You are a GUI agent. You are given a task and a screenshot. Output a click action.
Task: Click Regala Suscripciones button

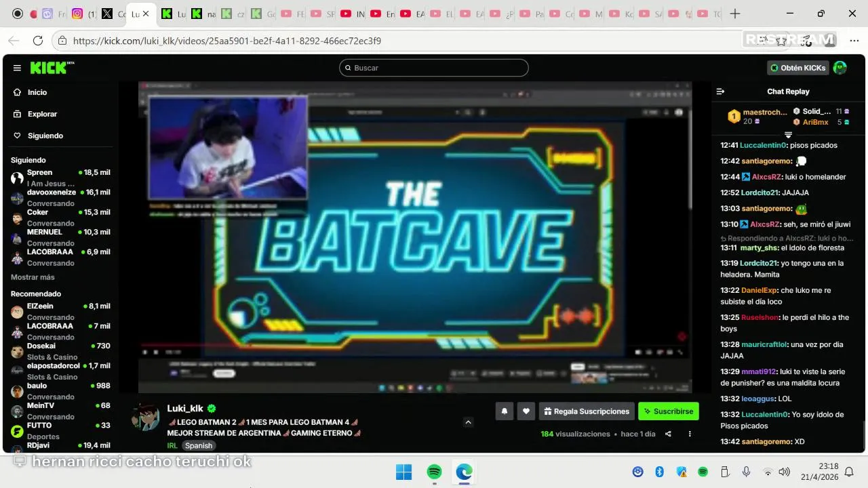click(587, 411)
